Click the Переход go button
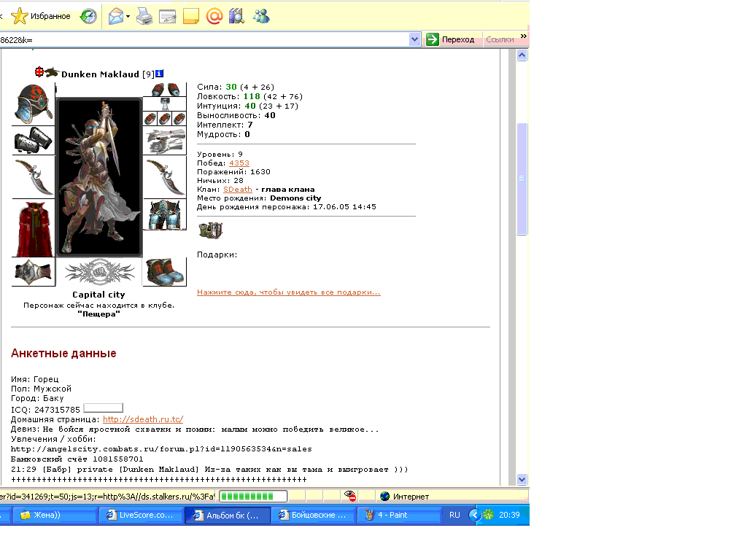The width and height of the screenshot is (747, 560). point(451,39)
